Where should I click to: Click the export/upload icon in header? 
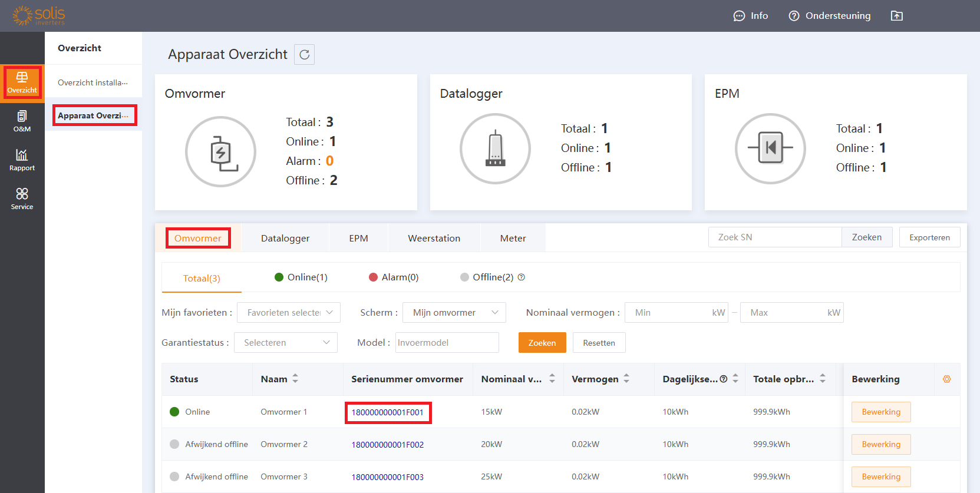point(897,16)
